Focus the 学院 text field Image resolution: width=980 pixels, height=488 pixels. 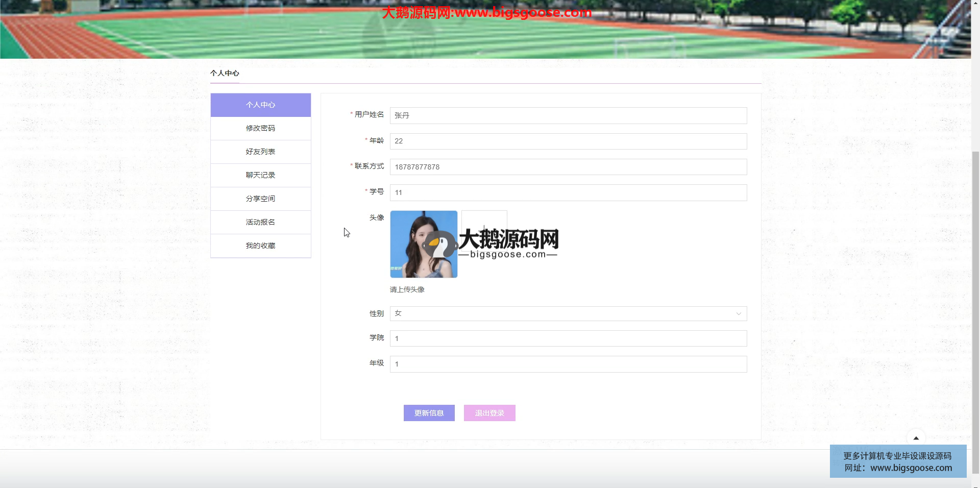pyautogui.click(x=568, y=338)
